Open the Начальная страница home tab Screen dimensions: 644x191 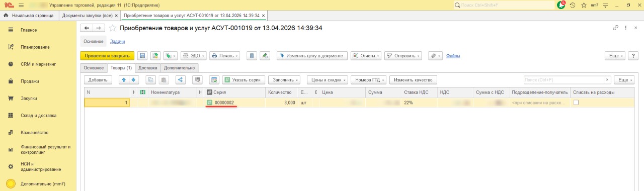click(x=29, y=16)
